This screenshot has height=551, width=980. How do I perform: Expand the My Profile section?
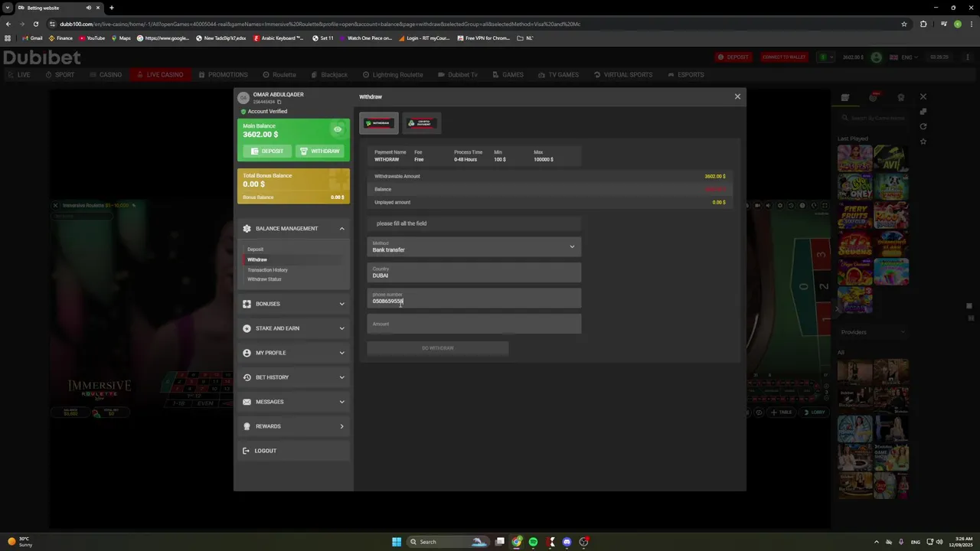tap(293, 353)
